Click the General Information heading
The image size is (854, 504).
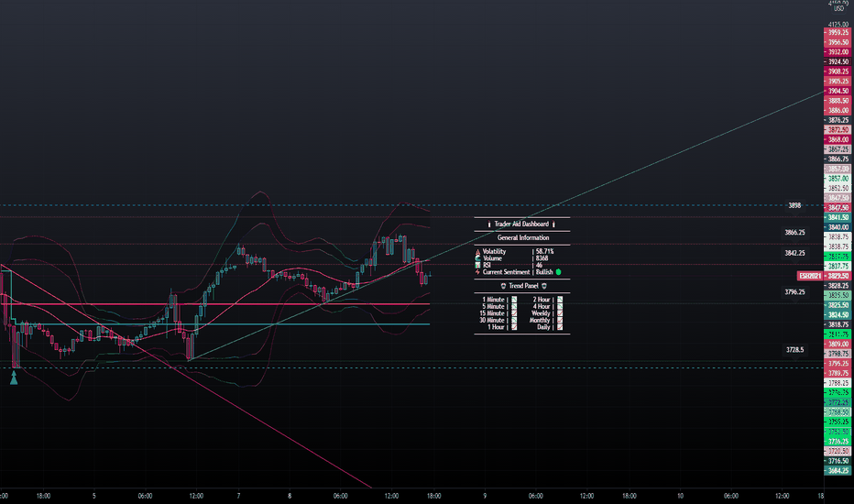click(523, 238)
